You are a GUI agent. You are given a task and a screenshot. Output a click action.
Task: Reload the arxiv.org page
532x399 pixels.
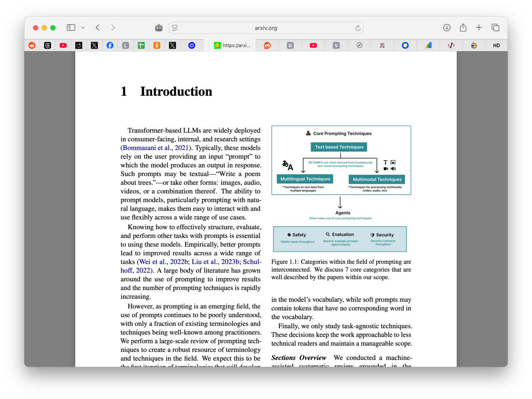pyautogui.click(x=358, y=28)
